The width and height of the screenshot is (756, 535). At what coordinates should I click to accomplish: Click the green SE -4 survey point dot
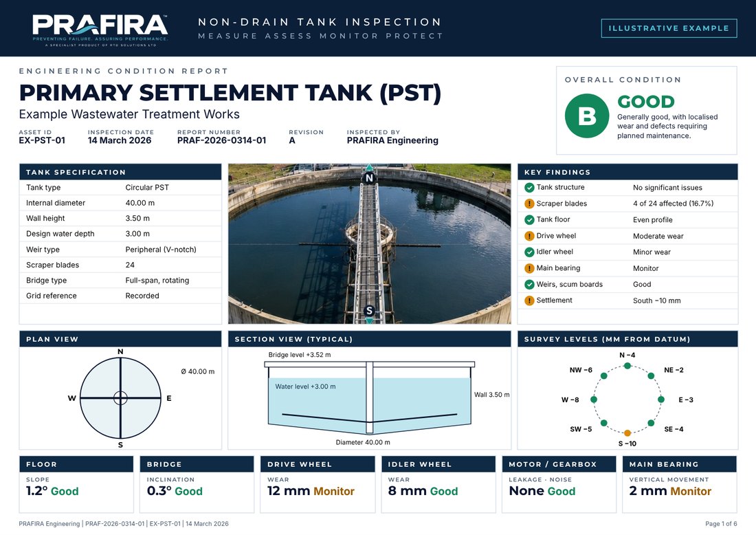click(651, 423)
